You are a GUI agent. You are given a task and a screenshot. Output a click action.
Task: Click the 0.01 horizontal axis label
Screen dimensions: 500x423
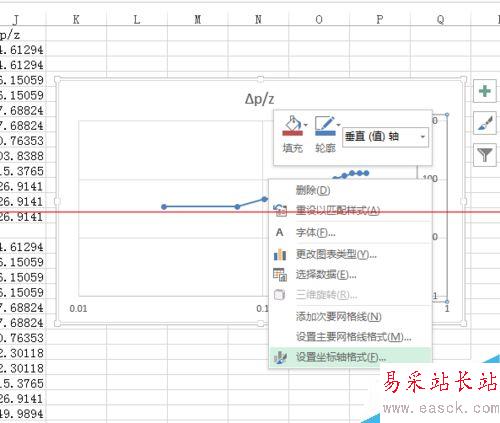78,309
